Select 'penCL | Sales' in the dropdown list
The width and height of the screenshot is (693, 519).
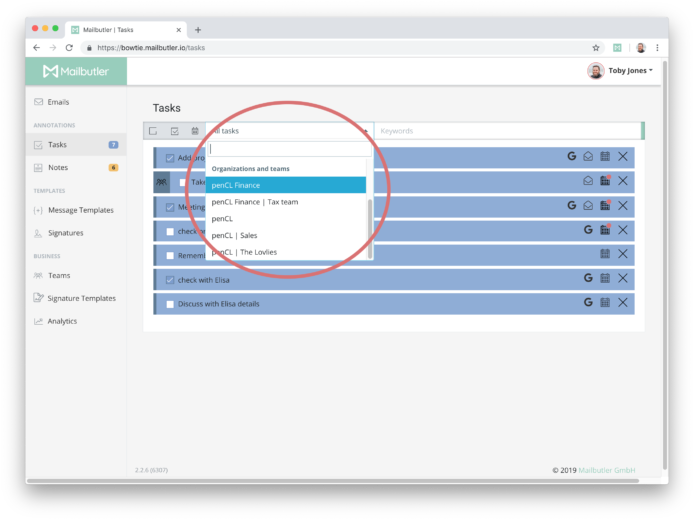[x=234, y=235]
